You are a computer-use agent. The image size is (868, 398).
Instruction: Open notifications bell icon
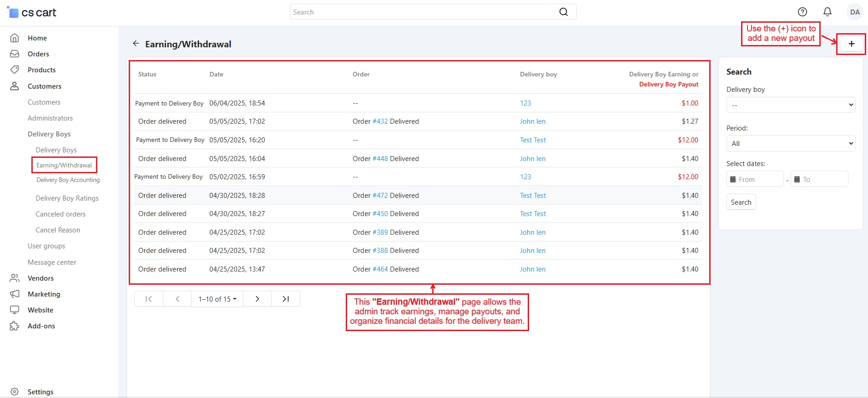[x=828, y=12]
